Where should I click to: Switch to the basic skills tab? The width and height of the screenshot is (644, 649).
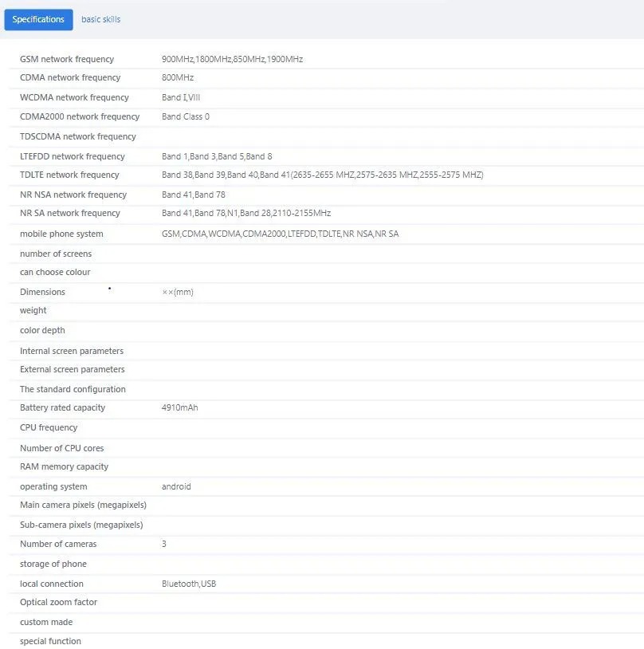(101, 19)
